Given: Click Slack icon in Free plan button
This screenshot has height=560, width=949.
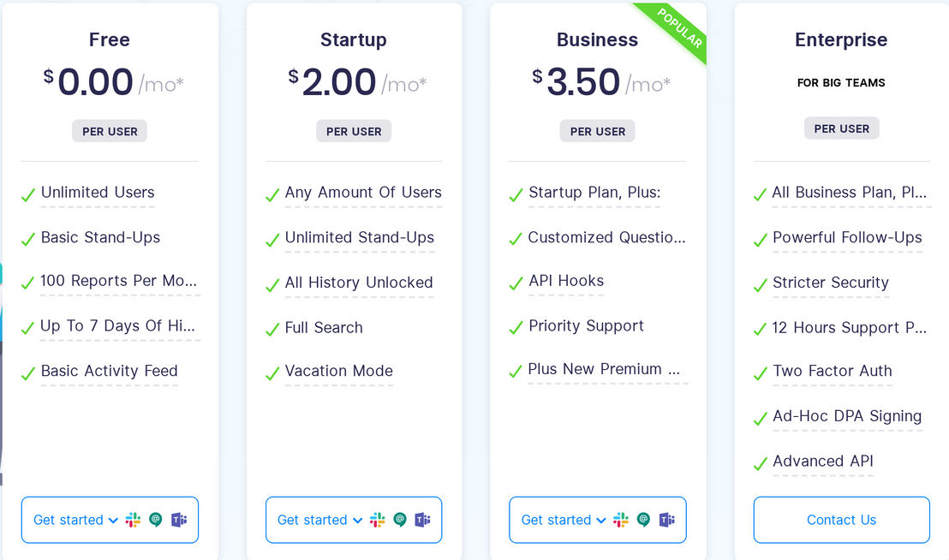Looking at the screenshot, I should pos(133,520).
